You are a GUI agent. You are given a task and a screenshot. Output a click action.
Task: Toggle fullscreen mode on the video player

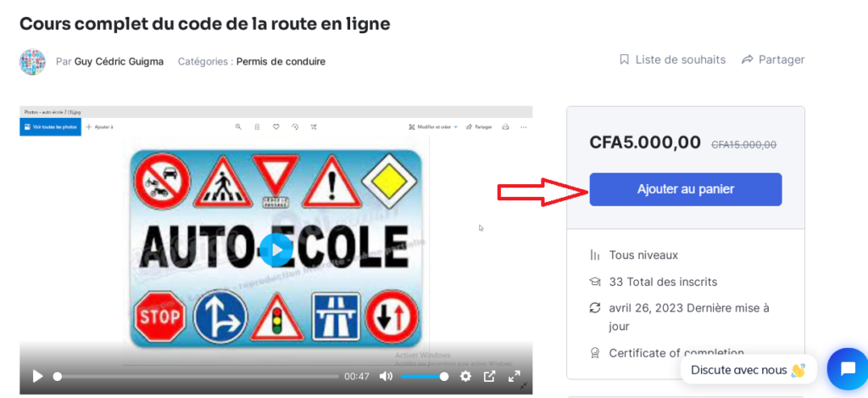514,377
